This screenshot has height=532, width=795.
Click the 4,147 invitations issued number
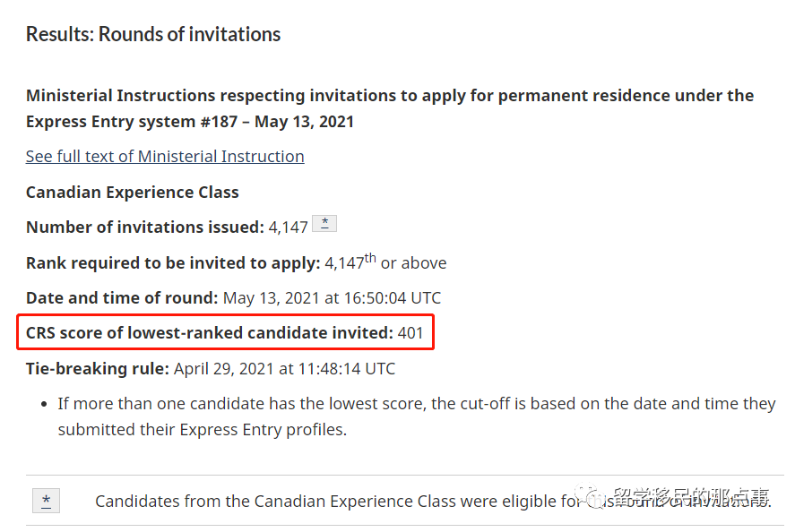(x=289, y=227)
